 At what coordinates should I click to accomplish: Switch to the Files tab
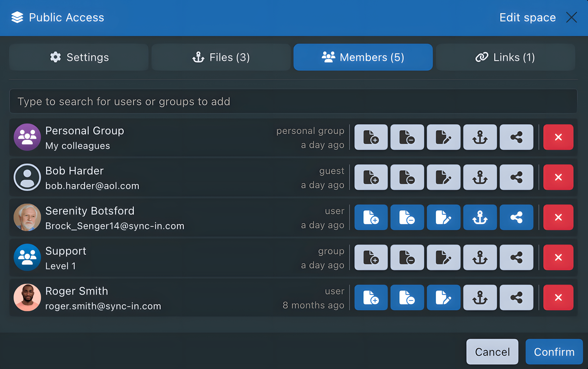pyautogui.click(x=221, y=57)
